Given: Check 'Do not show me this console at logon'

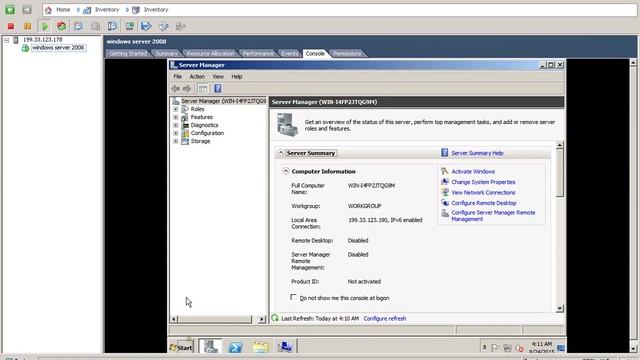Looking at the screenshot, I should [293, 297].
